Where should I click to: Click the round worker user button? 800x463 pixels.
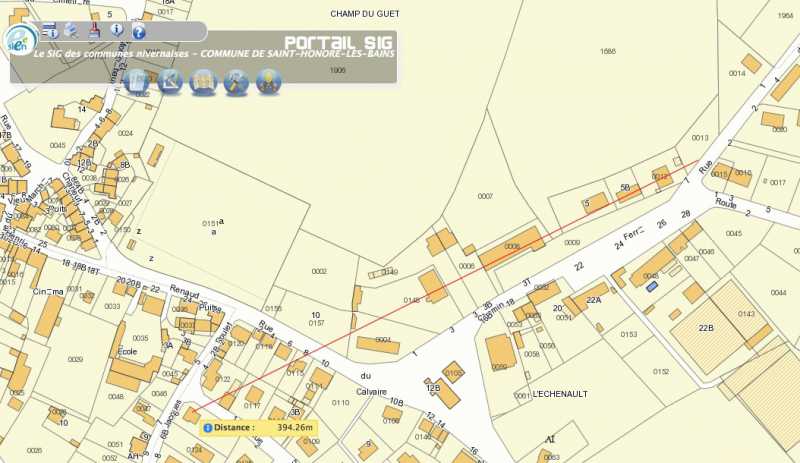(268, 82)
